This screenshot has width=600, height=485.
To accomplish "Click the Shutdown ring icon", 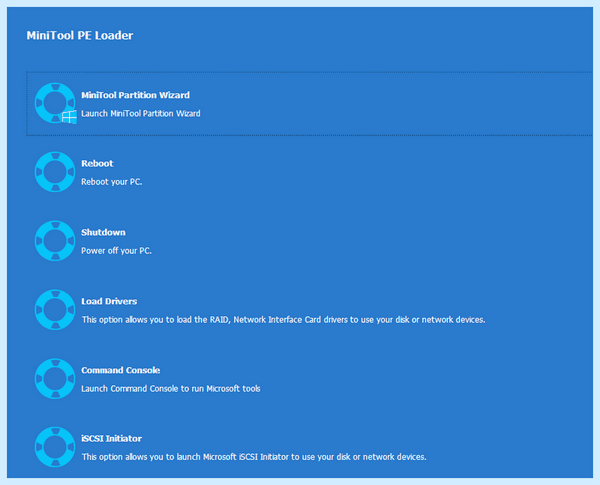I will pos(55,241).
